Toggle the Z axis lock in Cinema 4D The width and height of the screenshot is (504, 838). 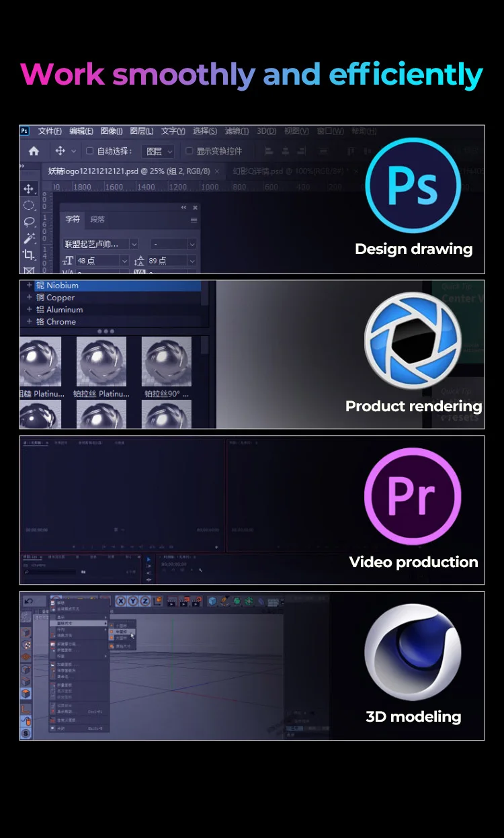144,601
